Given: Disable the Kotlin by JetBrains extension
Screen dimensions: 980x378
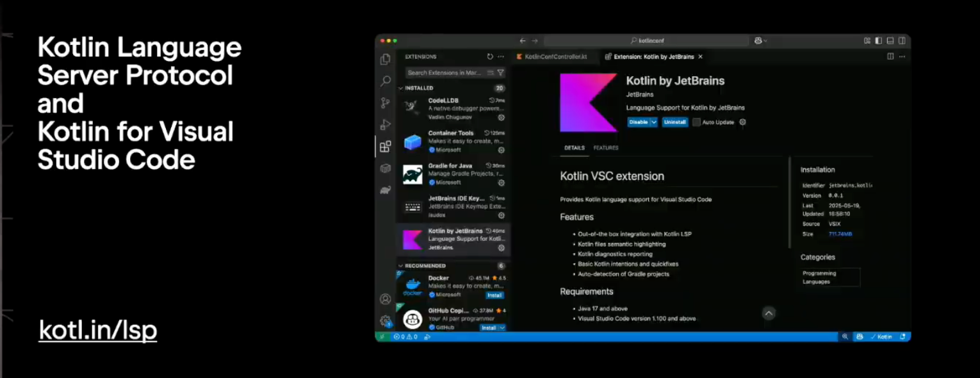Looking at the screenshot, I should pos(639,122).
